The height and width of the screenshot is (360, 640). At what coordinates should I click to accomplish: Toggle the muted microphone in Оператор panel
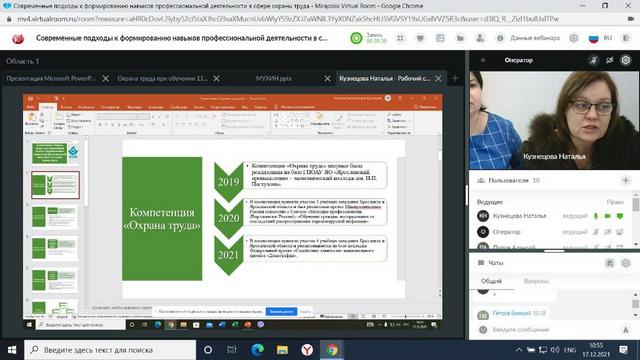pos(593,60)
